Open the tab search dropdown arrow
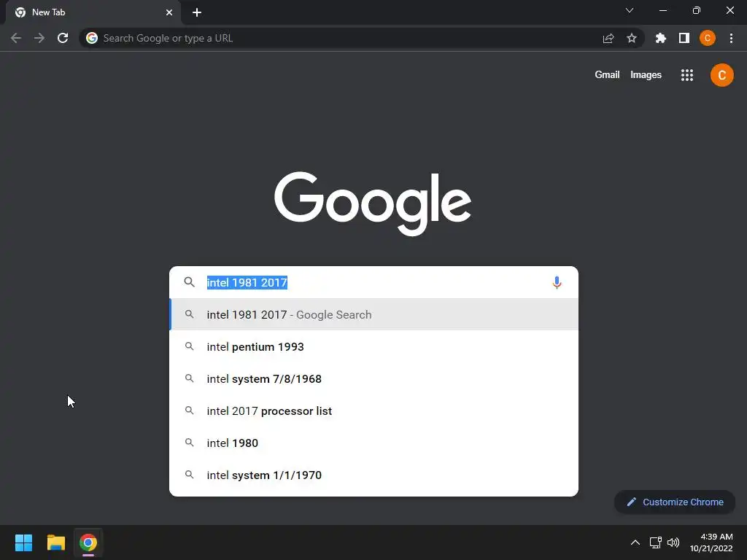The height and width of the screenshot is (560, 747). tap(630, 10)
